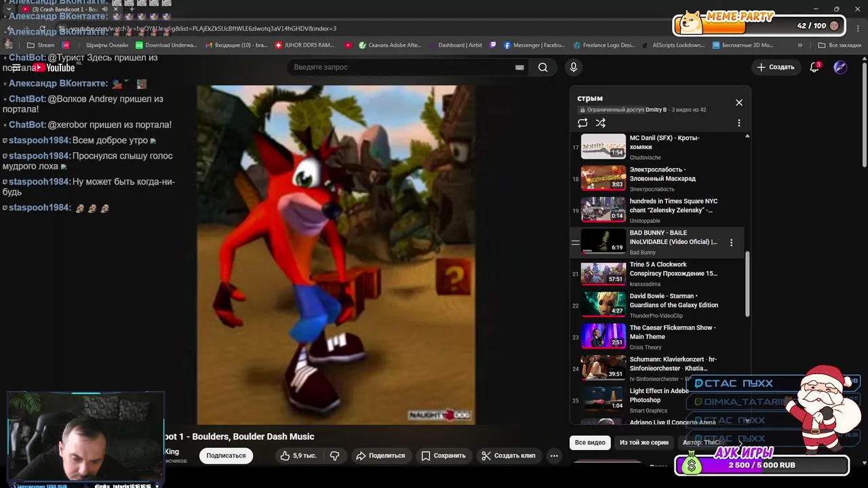
Task: Open Messenger | Facebo... bookmark
Action: click(x=534, y=45)
